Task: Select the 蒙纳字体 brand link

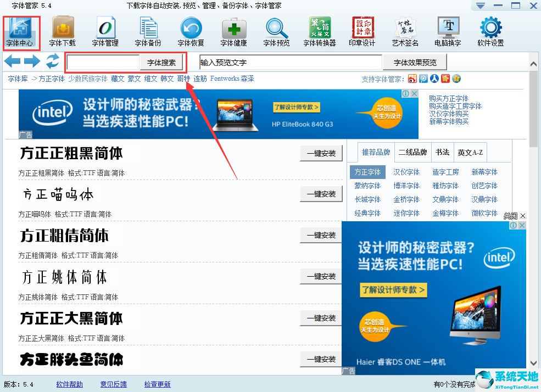Action: (x=367, y=186)
